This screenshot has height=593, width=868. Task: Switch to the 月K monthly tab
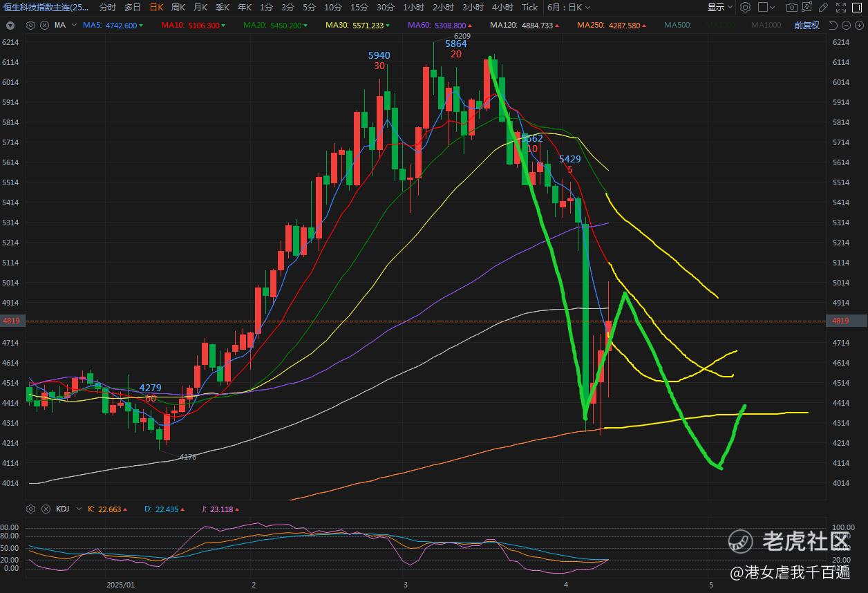tap(200, 8)
